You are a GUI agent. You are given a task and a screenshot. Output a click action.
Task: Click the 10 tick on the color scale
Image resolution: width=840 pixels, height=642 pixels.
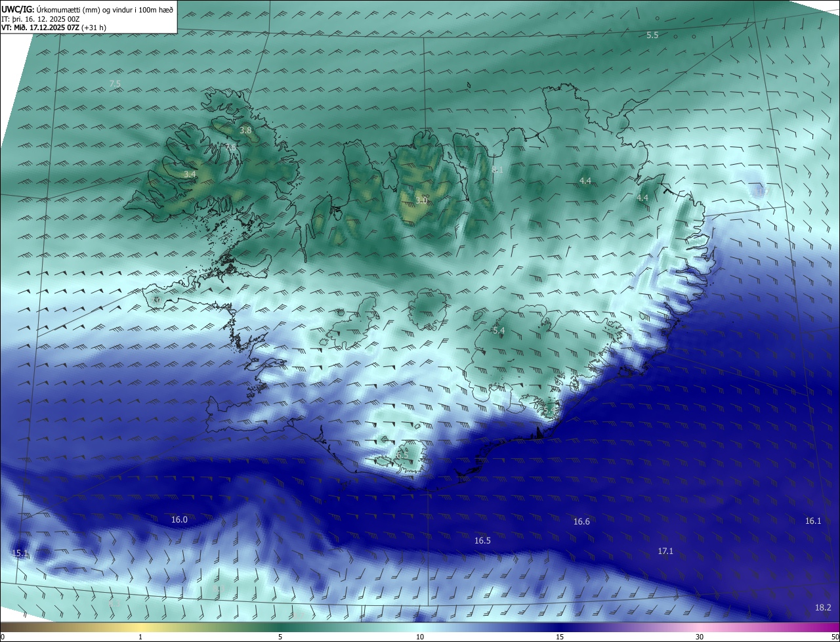[420, 637]
